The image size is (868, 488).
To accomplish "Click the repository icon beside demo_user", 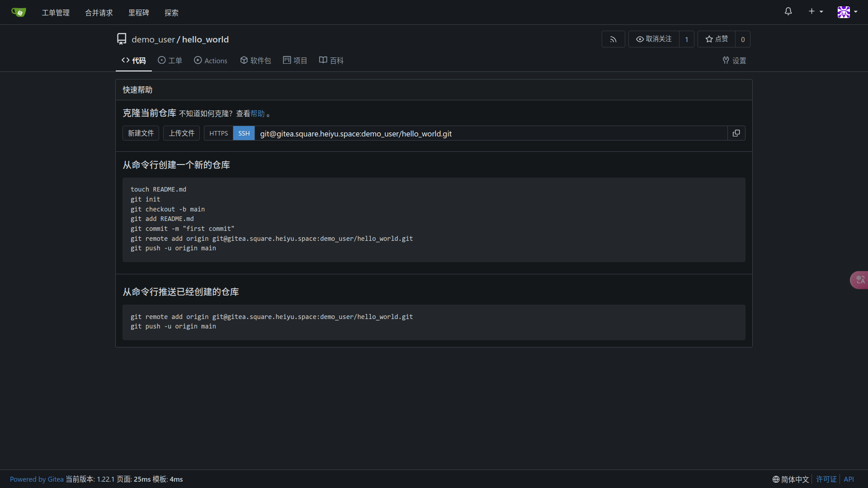I will [122, 39].
